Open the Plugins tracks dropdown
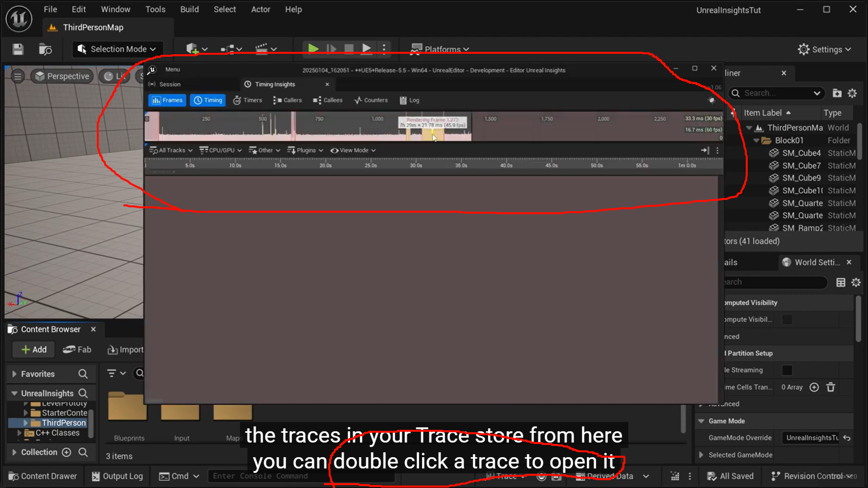 pyautogui.click(x=305, y=150)
